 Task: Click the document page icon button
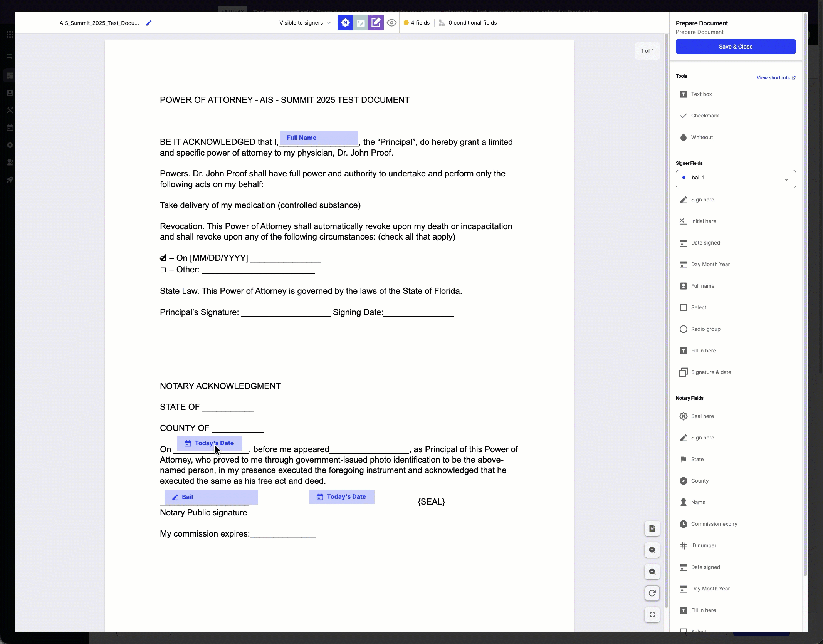(x=652, y=528)
